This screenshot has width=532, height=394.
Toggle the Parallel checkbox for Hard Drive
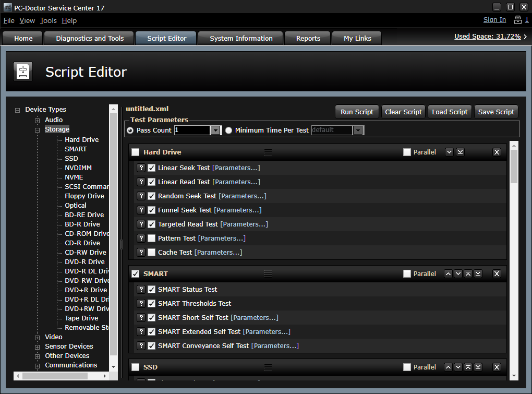click(x=407, y=152)
